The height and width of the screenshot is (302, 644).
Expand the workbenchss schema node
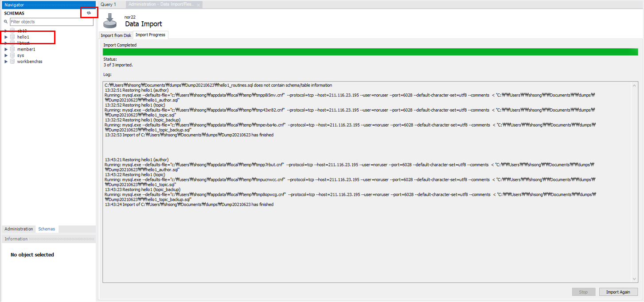[6, 62]
